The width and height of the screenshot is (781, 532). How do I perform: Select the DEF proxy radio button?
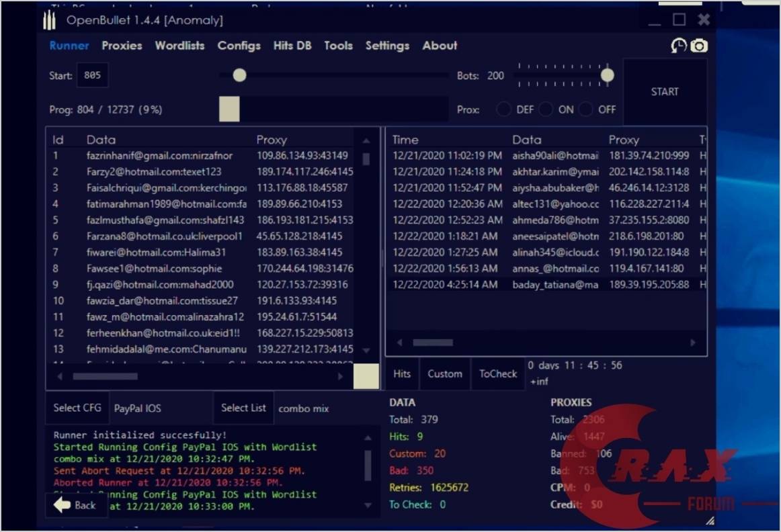click(x=503, y=109)
